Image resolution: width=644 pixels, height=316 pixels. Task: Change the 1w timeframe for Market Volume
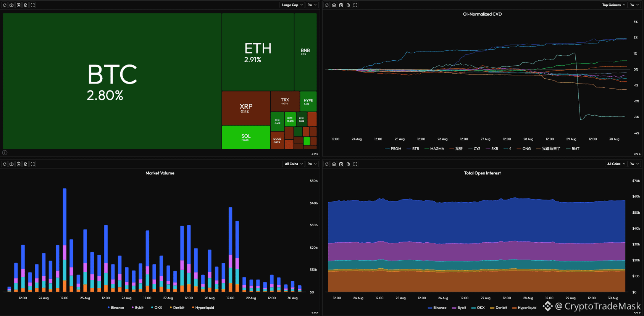click(312, 164)
